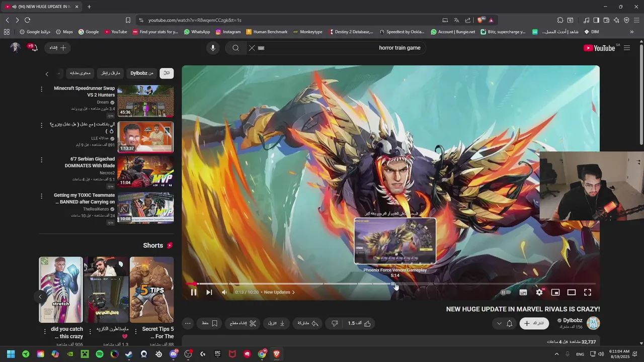
Task: Pause the video with the pause icon
Action: [x=194, y=292]
